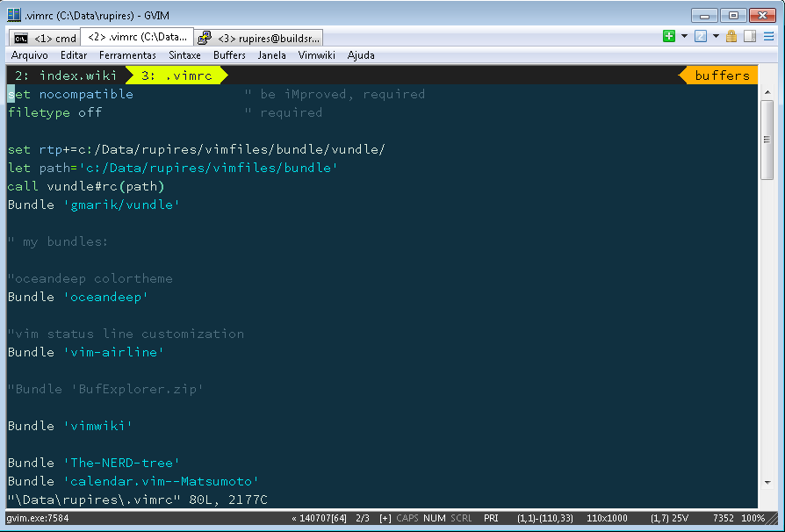Click the GVIM window title bar icon

[15, 14]
